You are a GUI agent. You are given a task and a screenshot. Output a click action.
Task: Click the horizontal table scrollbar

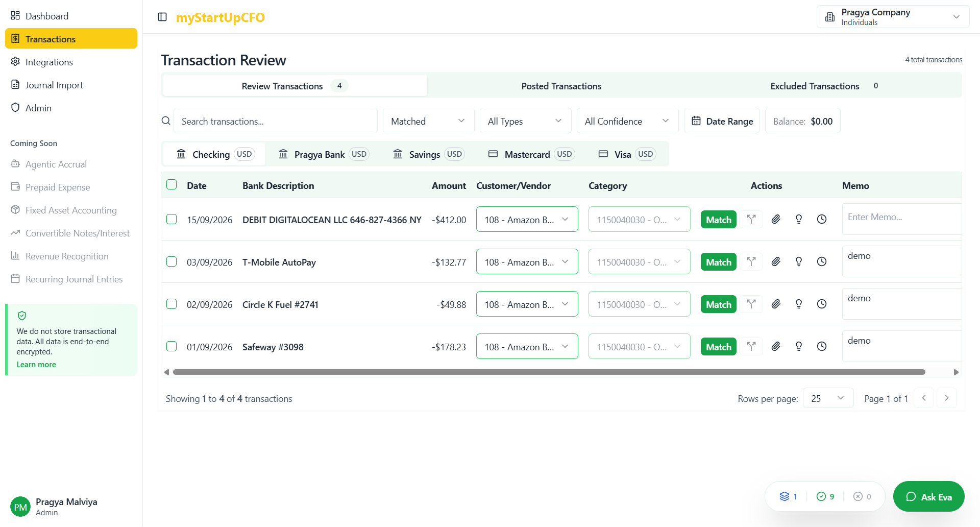coord(549,372)
